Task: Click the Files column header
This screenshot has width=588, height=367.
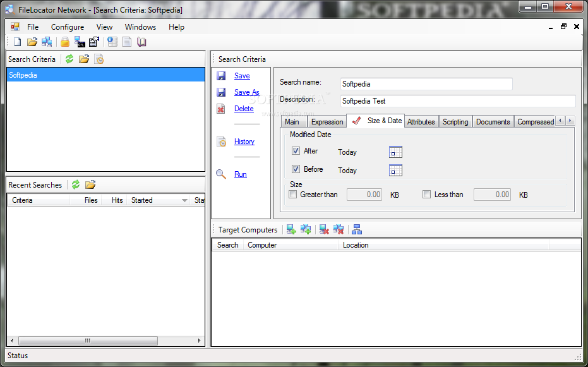Action: (x=86, y=200)
